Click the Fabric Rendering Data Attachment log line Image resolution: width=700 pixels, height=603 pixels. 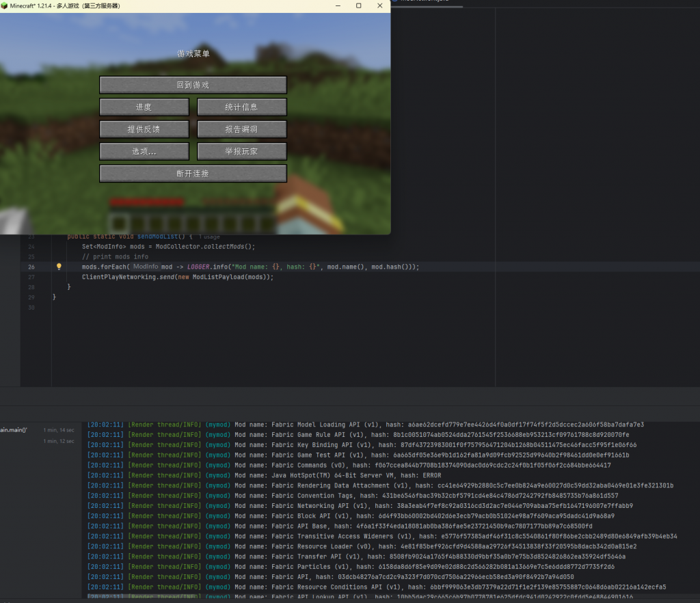380,485
